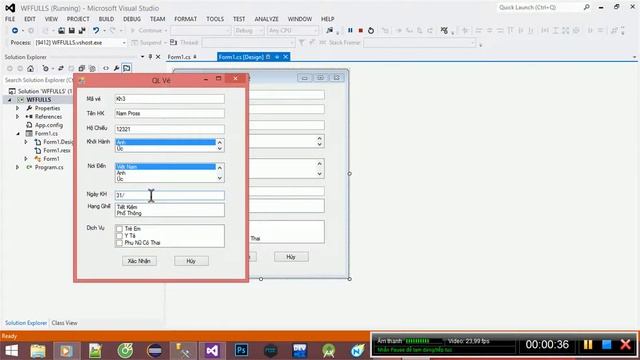Collapse the Form1.cs node in Solution Explorer
The width and height of the screenshot is (640, 360).
(18, 133)
